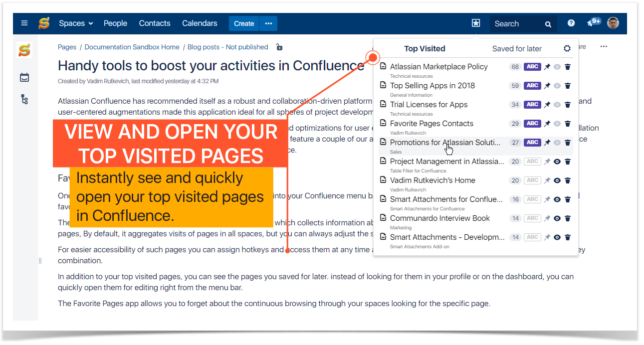
Task: Open the People menu item
Action: click(115, 23)
